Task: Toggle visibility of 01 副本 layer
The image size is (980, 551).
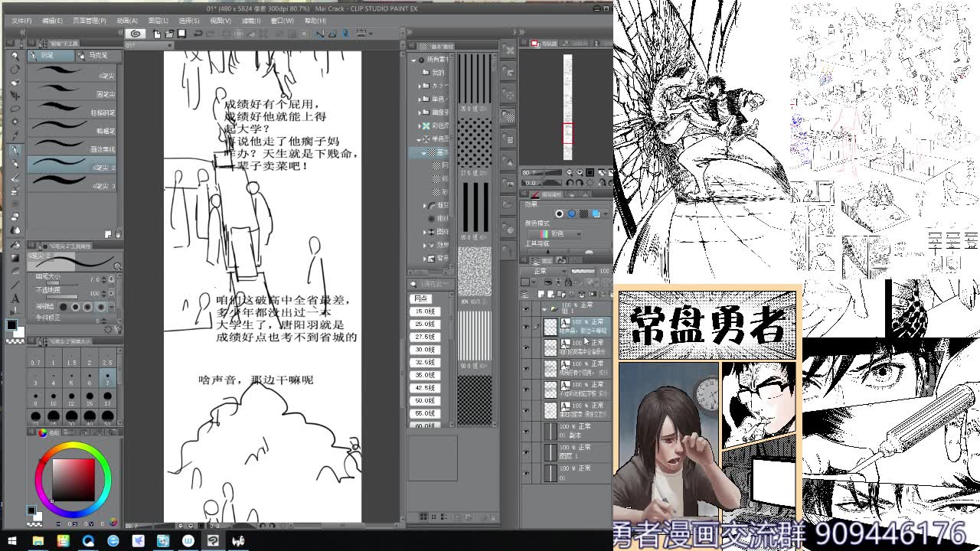Action: pyautogui.click(x=526, y=431)
